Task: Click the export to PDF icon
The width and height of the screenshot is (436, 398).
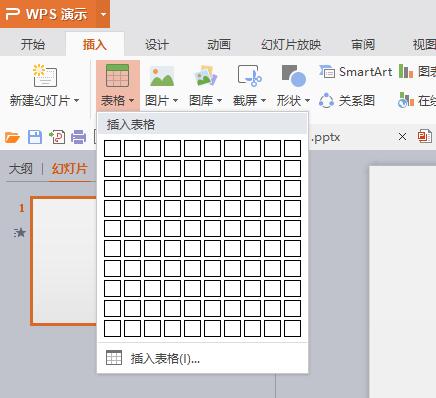Action: pyautogui.click(x=57, y=137)
